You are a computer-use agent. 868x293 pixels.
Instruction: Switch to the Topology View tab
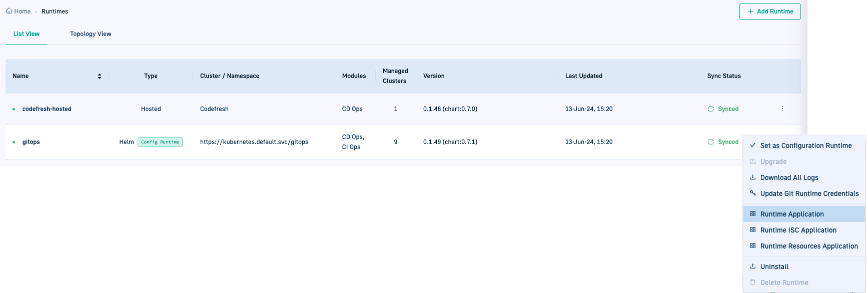click(x=91, y=34)
